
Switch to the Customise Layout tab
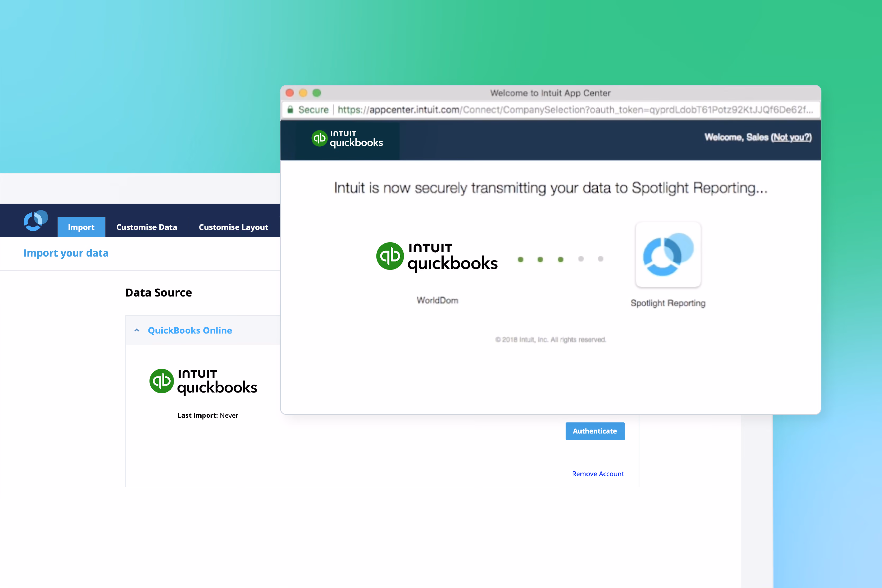pyautogui.click(x=233, y=227)
